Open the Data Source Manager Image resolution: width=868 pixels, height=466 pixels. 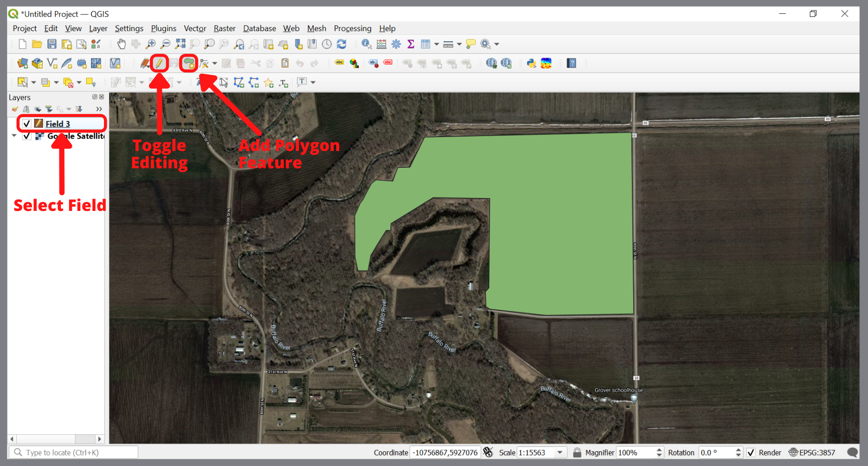point(23,63)
